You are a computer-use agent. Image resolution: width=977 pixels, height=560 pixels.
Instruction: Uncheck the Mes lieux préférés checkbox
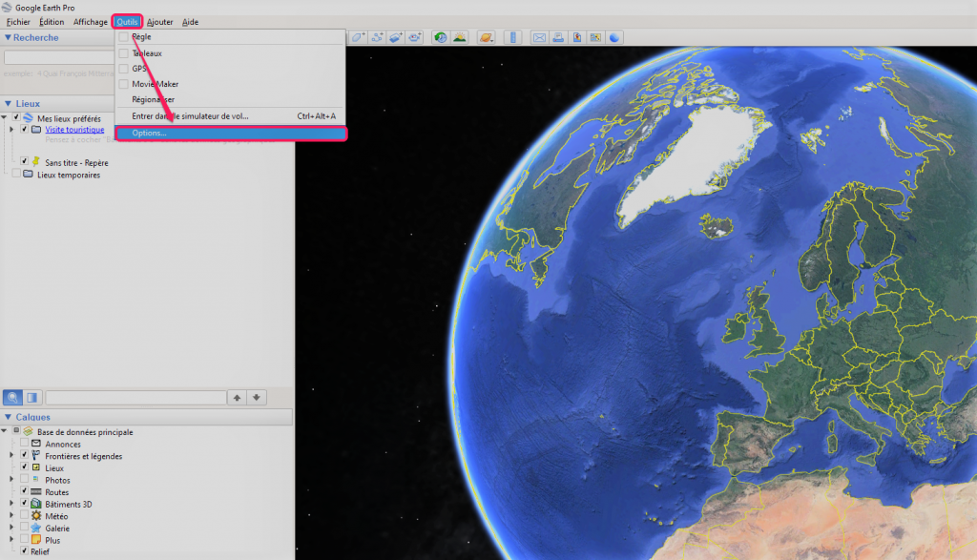click(16, 117)
